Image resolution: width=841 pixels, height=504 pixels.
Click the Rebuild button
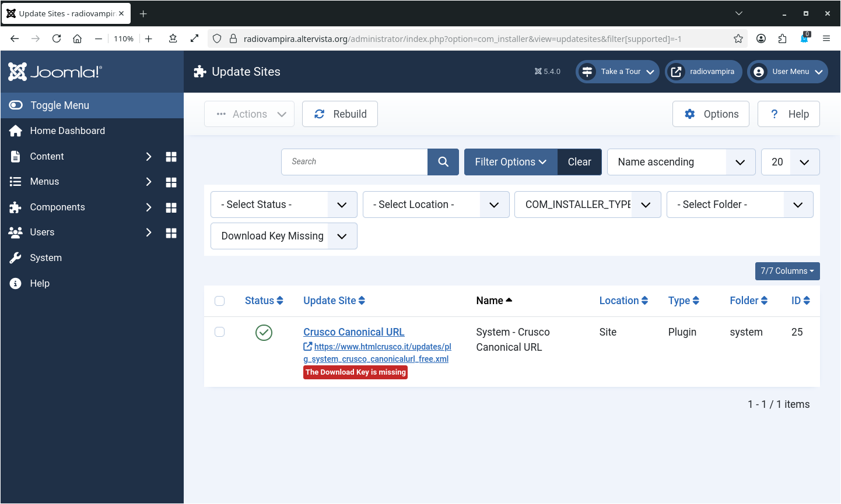[340, 114]
